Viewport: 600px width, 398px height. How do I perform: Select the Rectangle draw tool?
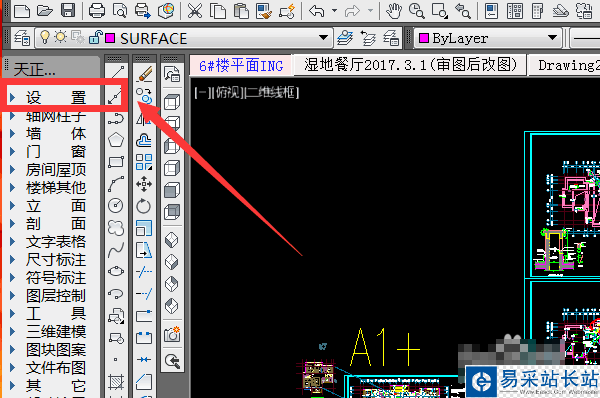pyautogui.click(x=116, y=161)
